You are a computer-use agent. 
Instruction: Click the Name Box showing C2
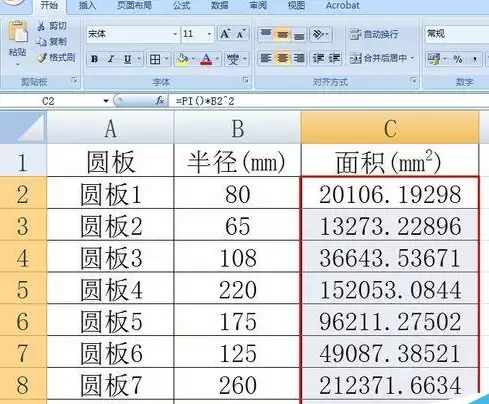tap(49, 101)
